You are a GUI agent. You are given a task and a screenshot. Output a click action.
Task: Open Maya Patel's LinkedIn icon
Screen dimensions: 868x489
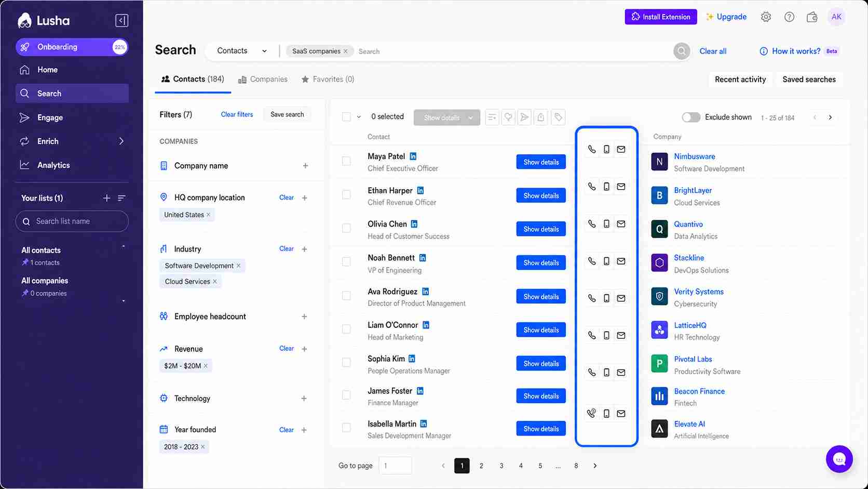click(413, 156)
